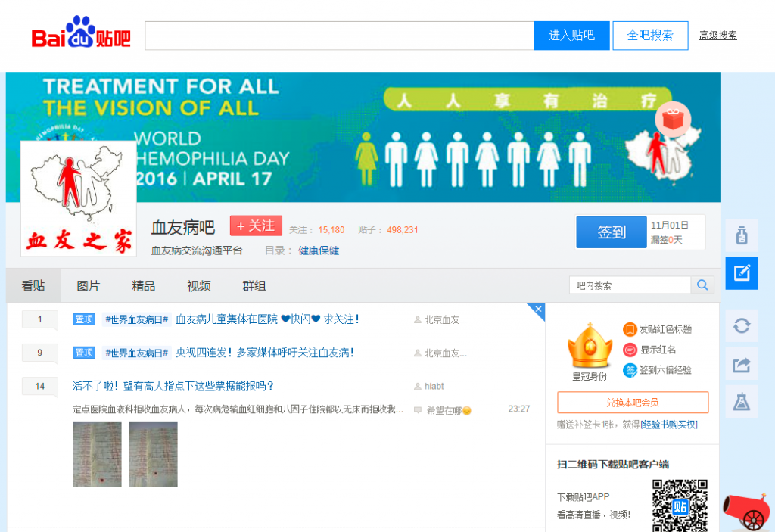Click the 置顶 badge on the first post
This screenshot has height=532, width=775.
(83, 319)
